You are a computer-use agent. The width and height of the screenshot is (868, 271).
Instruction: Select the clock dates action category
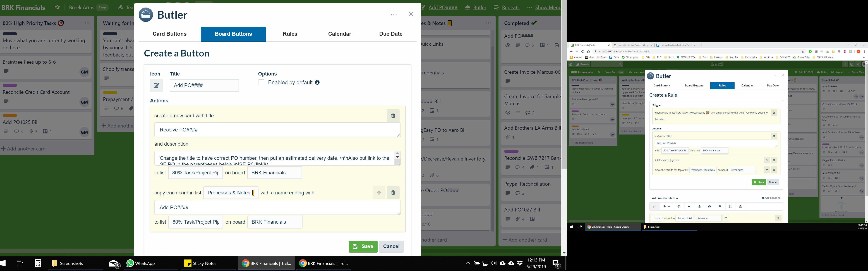679,207
